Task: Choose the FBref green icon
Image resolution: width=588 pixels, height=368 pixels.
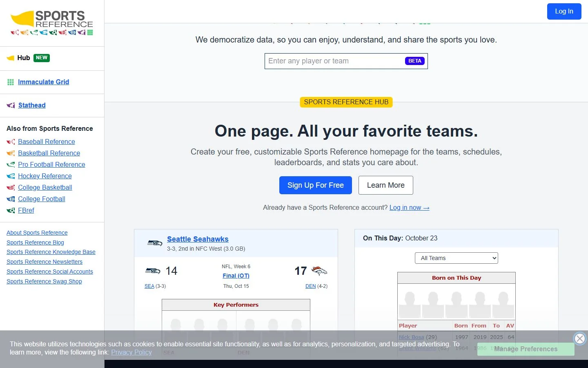Action: 11,211
